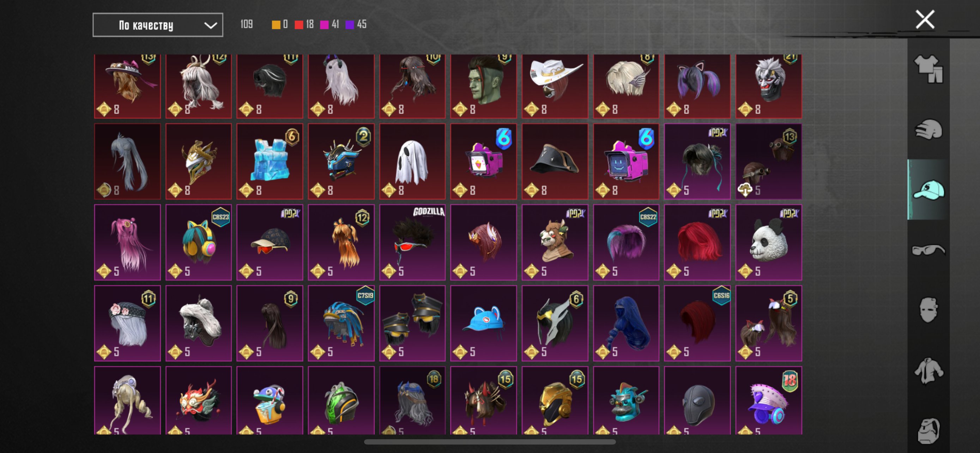This screenshot has width=980, height=453.
Task: Expand the По качеству sort dropdown
Action: (x=157, y=25)
